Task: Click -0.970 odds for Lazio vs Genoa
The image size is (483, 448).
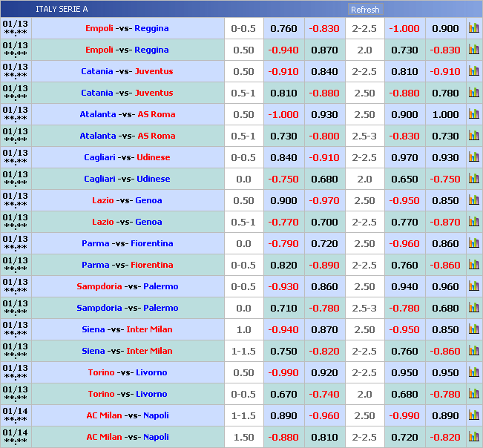Action: pyautogui.click(x=324, y=201)
